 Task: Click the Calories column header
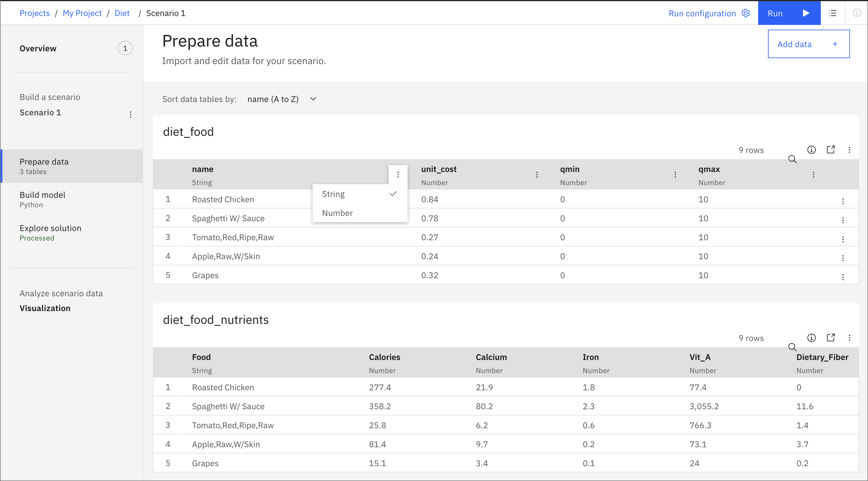[384, 357]
